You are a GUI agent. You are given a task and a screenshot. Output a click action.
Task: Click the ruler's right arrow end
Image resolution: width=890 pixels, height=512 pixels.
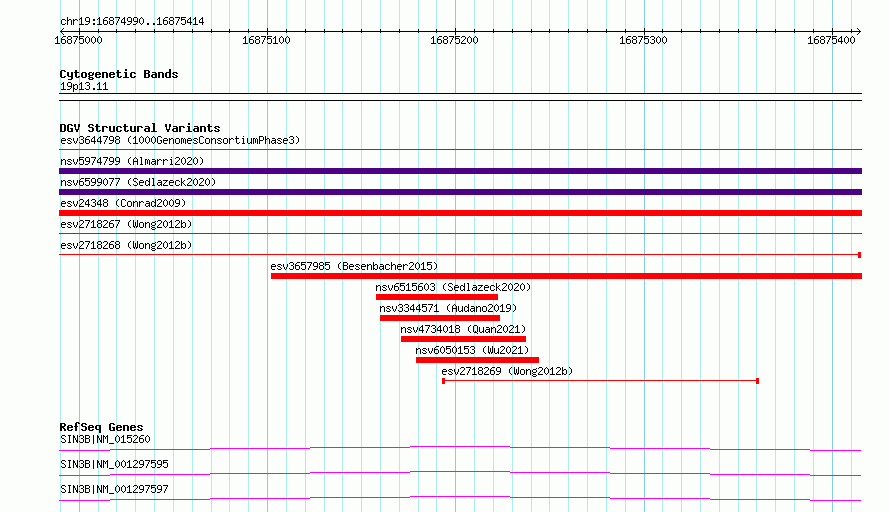pyautogui.click(x=859, y=32)
